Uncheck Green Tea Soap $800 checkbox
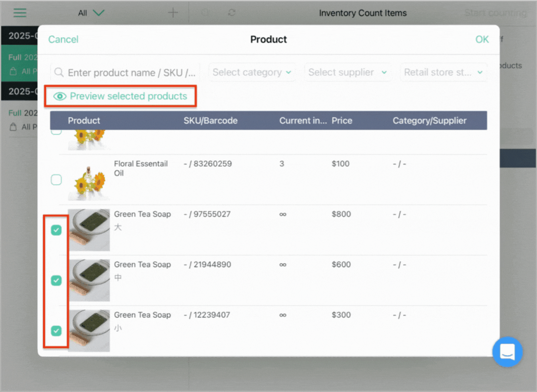Image resolution: width=537 pixels, height=392 pixels. pyautogui.click(x=56, y=230)
